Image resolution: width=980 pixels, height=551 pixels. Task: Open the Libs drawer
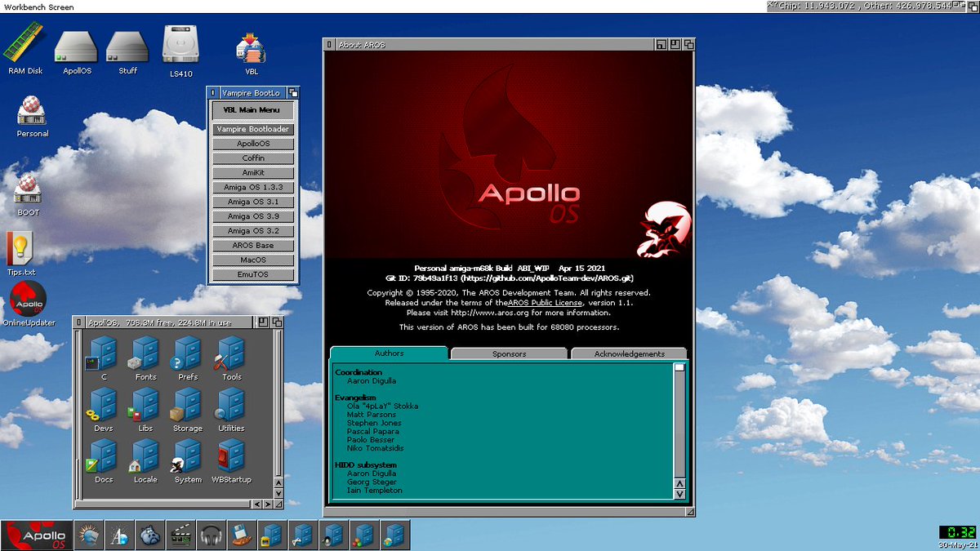(x=145, y=410)
